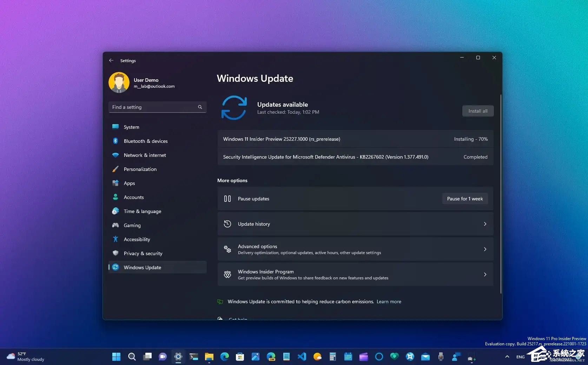The width and height of the screenshot is (588, 365).
Task: Open System settings in the sidebar
Action: (157, 127)
